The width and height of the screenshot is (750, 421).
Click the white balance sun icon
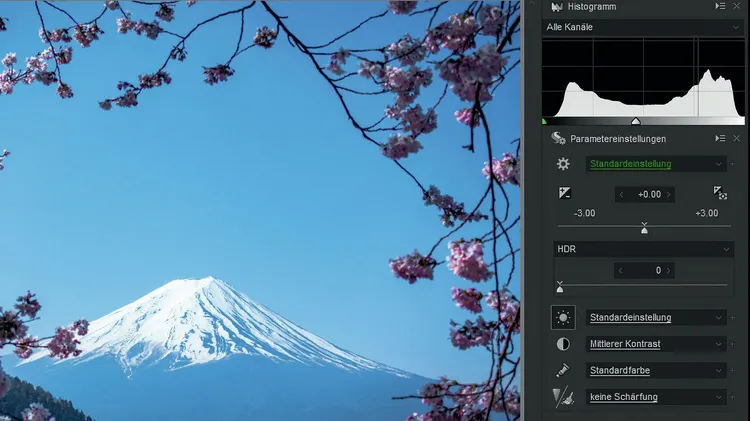[563, 318]
